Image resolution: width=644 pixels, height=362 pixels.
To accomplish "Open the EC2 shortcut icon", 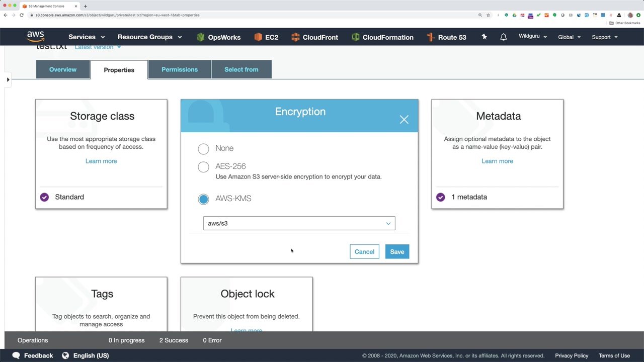I will pyautogui.click(x=258, y=37).
